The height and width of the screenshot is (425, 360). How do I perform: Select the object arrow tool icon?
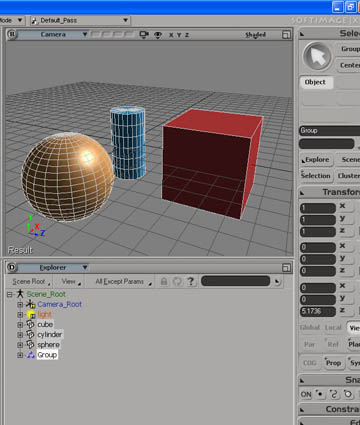[x=317, y=56]
